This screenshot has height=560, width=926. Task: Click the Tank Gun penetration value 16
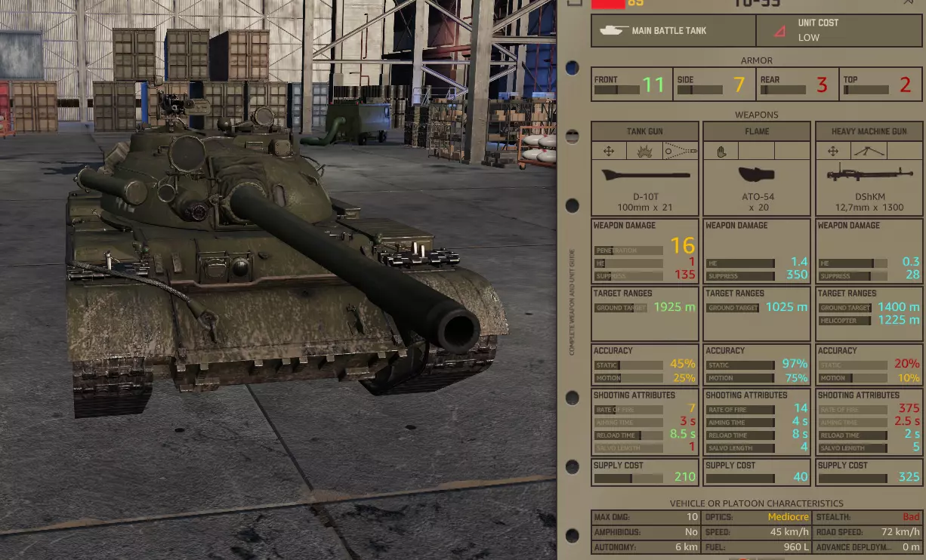(x=682, y=245)
